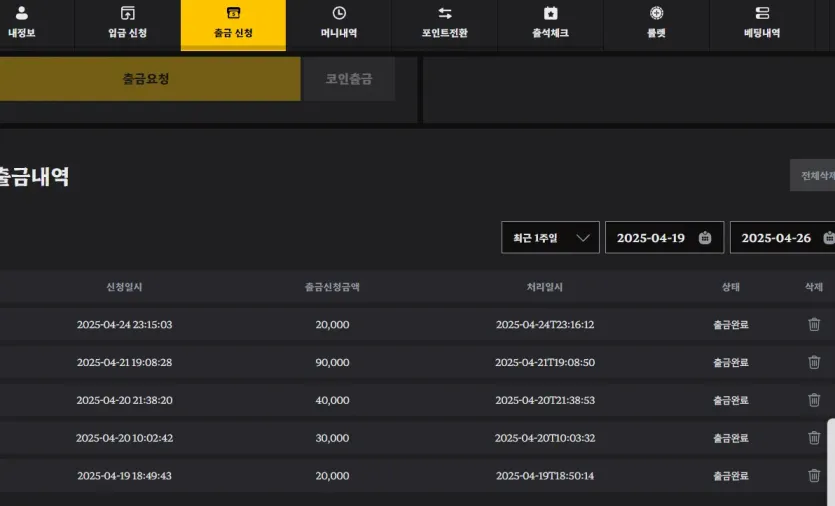The image size is (835, 506).
Task: Click the 룰렛 roulette icon
Action: click(657, 13)
